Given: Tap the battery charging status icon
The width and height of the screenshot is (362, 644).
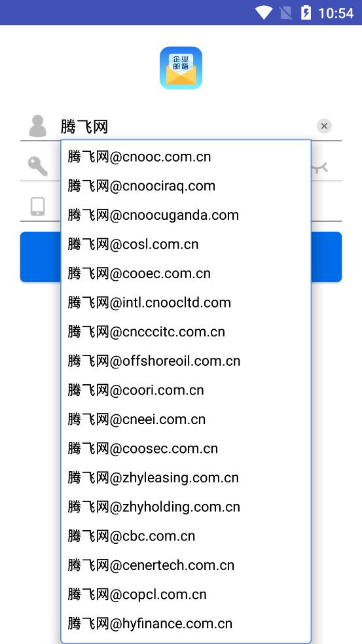Looking at the screenshot, I should tap(306, 12).
